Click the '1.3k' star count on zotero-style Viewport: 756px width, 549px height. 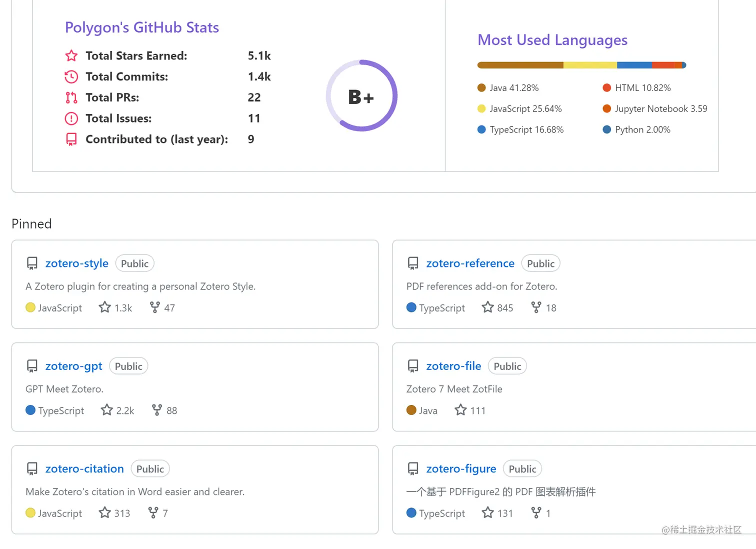(123, 308)
